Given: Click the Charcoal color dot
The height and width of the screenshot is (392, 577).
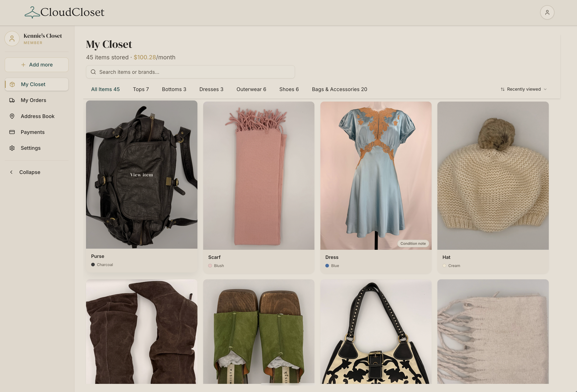Looking at the screenshot, I should 93,265.
